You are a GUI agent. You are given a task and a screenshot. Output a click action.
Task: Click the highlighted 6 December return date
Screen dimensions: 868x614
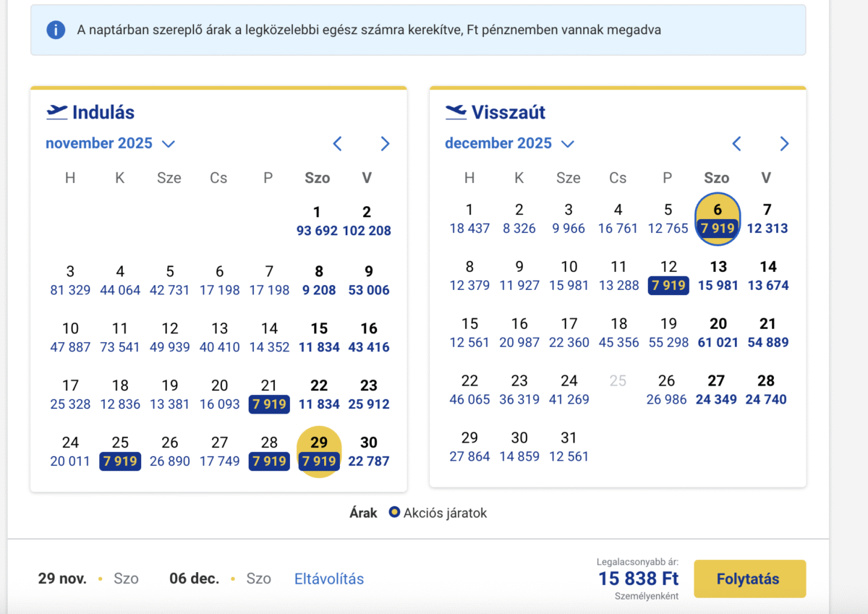coord(718,220)
